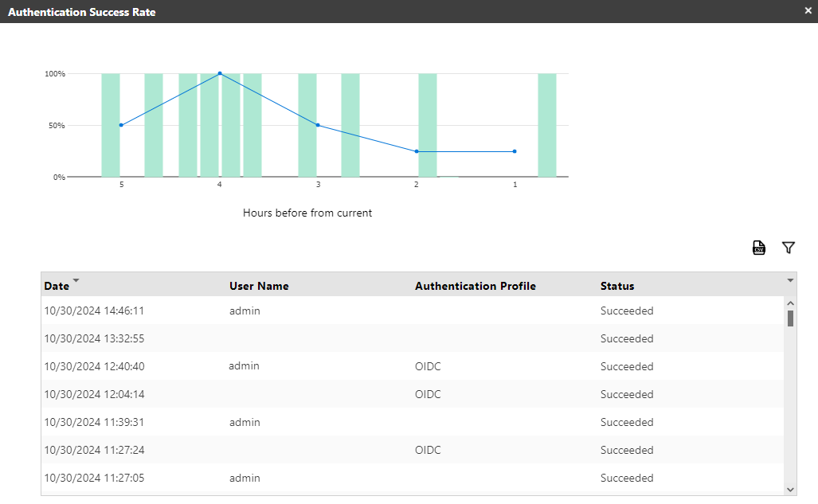Click the rightmost green bar in chart
818x504 pixels.
click(547, 125)
